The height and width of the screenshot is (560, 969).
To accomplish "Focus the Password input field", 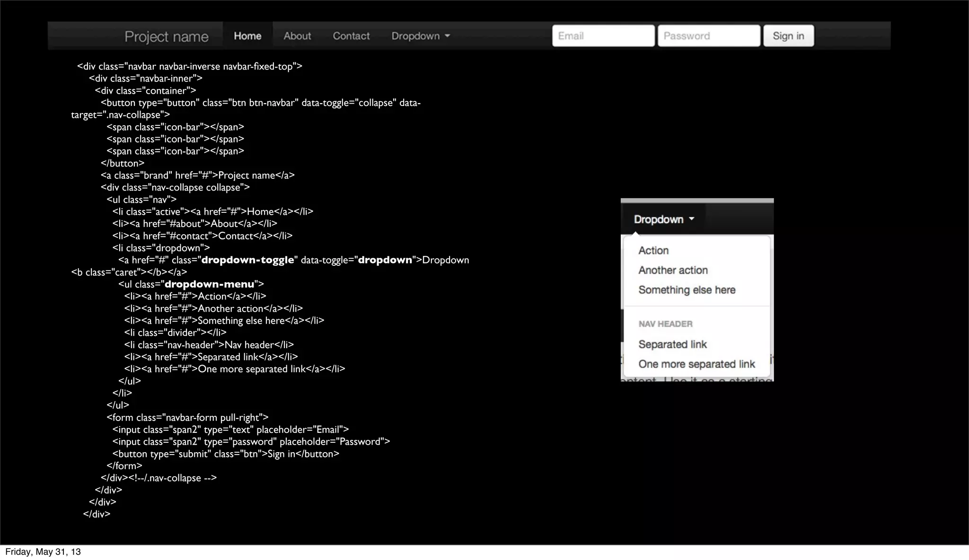I will 709,36.
